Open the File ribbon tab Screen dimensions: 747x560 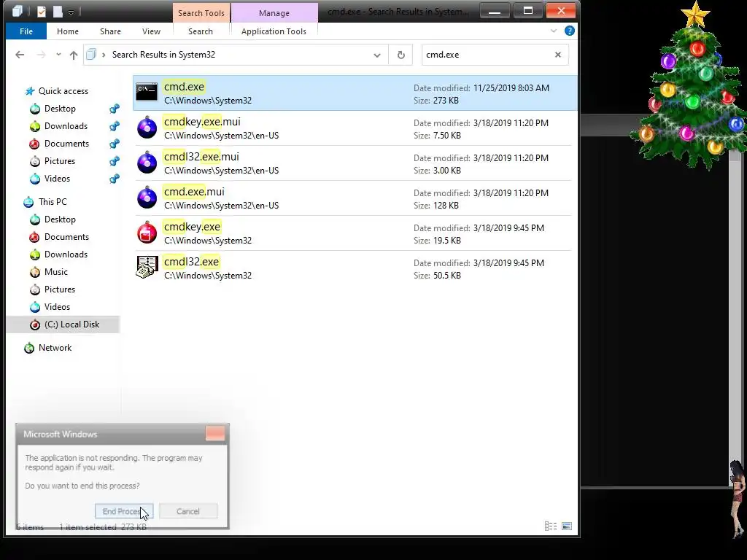point(26,31)
